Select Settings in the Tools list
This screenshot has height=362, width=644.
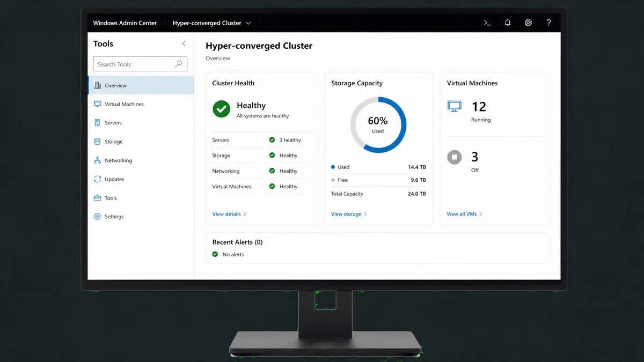pos(141,217)
